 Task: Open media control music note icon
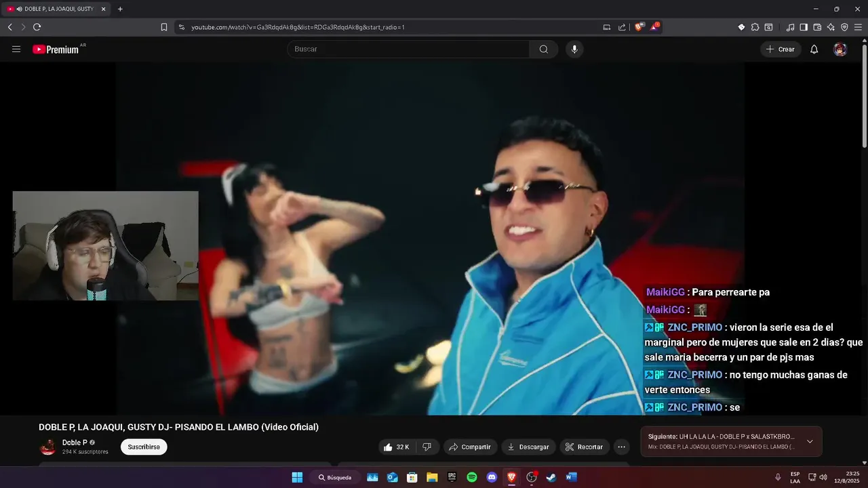pyautogui.click(x=790, y=27)
